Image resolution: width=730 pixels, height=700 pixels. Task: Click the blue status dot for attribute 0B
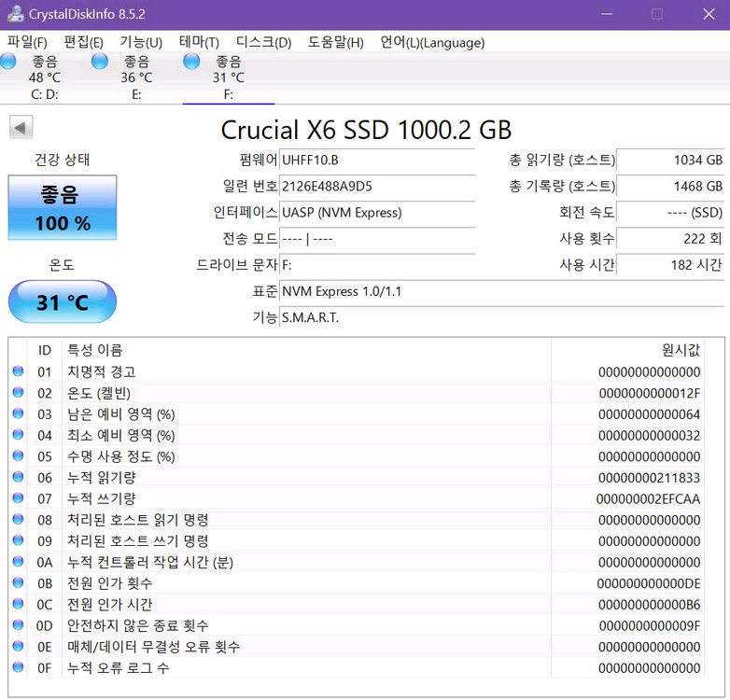18,582
